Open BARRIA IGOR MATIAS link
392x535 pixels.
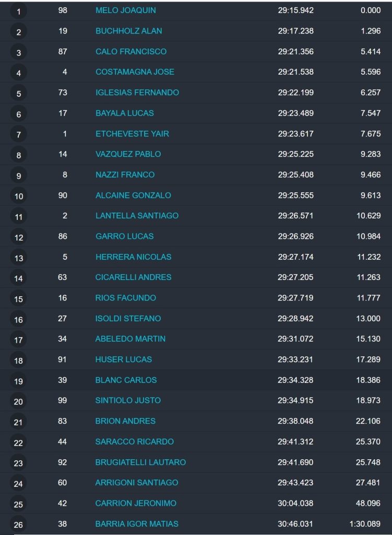pos(137,524)
